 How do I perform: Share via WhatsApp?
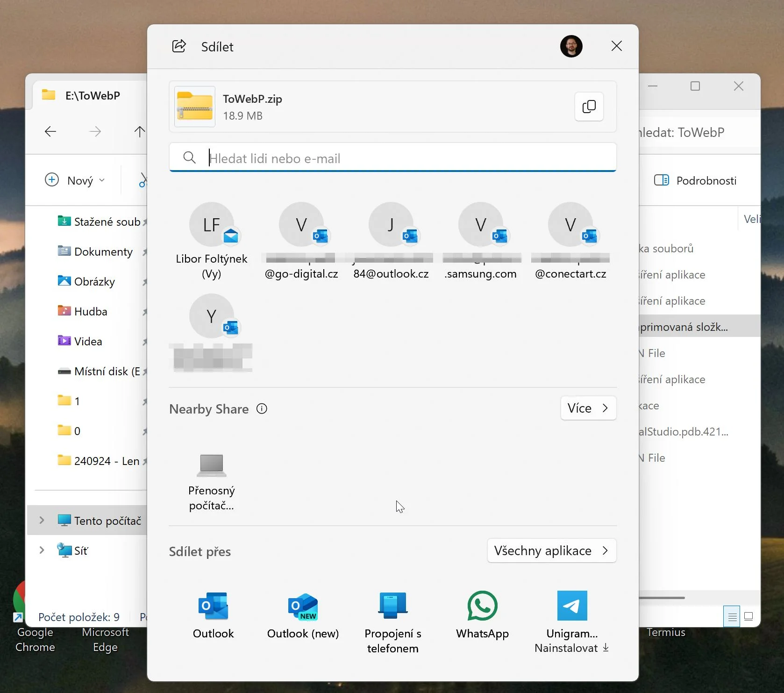pos(483,615)
